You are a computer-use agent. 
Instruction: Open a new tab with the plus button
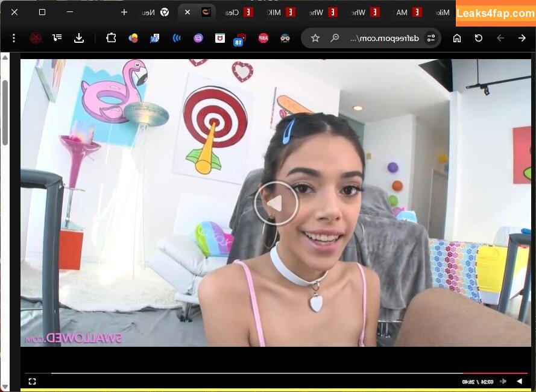[124, 12]
